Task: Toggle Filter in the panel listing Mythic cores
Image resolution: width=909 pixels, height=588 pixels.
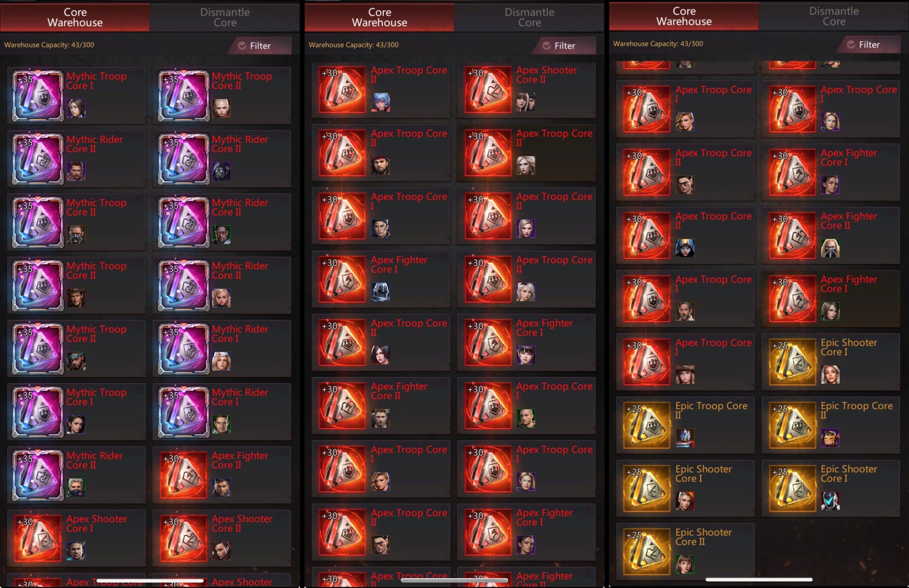Action: pos(260,45)
